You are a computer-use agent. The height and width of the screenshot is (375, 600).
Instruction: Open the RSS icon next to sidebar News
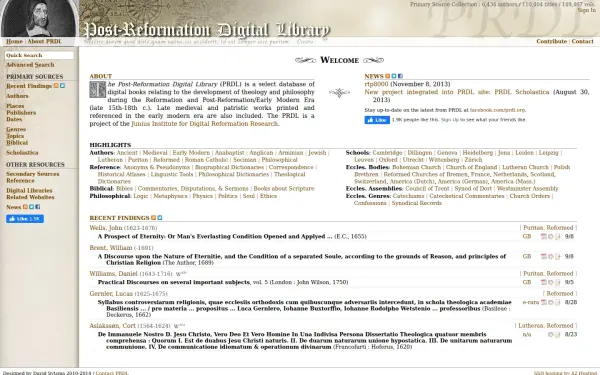(25, 207)
